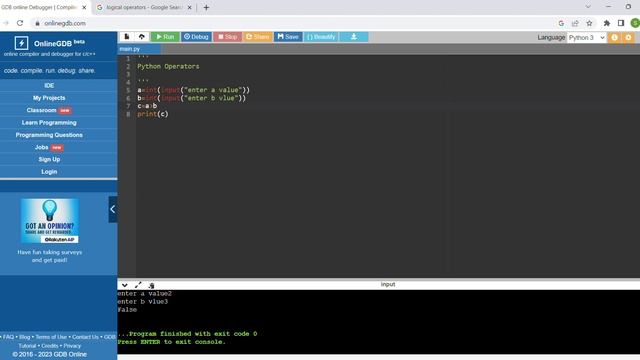
Task: Open the green profile avatar
Action: pos(635,23)
